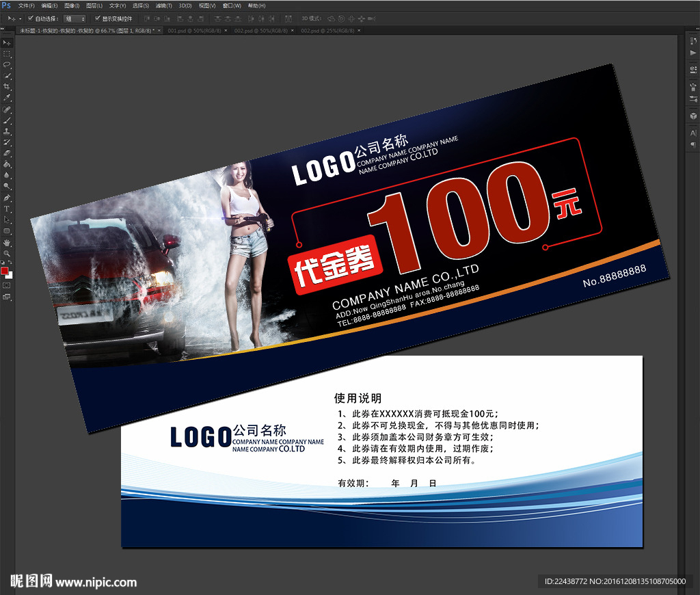Open the 文字(Y) menu
Image resolution: width=700 pixels, height=595 pixels.
118,5
